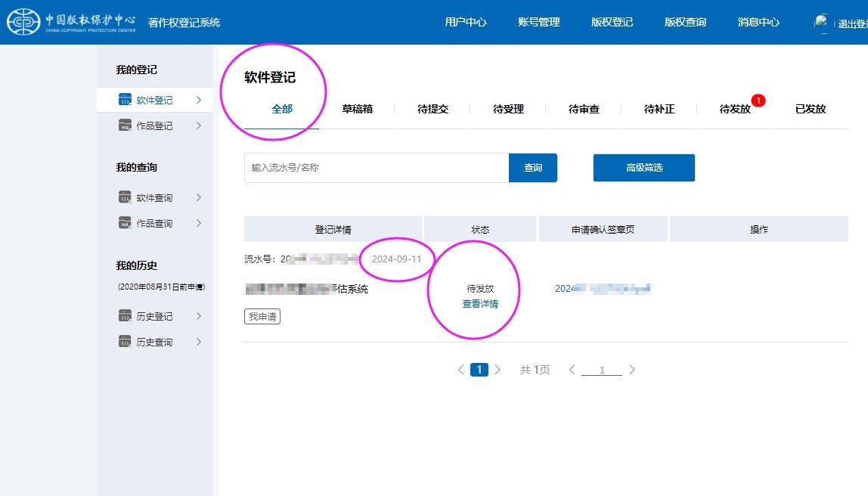Click the China Copyright Protection Center logo
This screenshot has height=496, width=868.
click(x=24, y=21)
